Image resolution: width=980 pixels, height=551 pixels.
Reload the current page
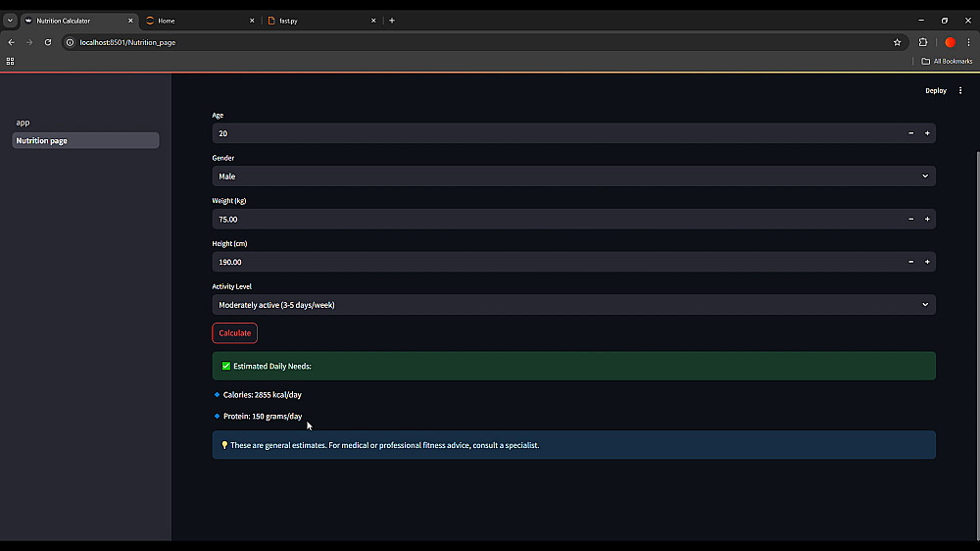tap(48, 42)
